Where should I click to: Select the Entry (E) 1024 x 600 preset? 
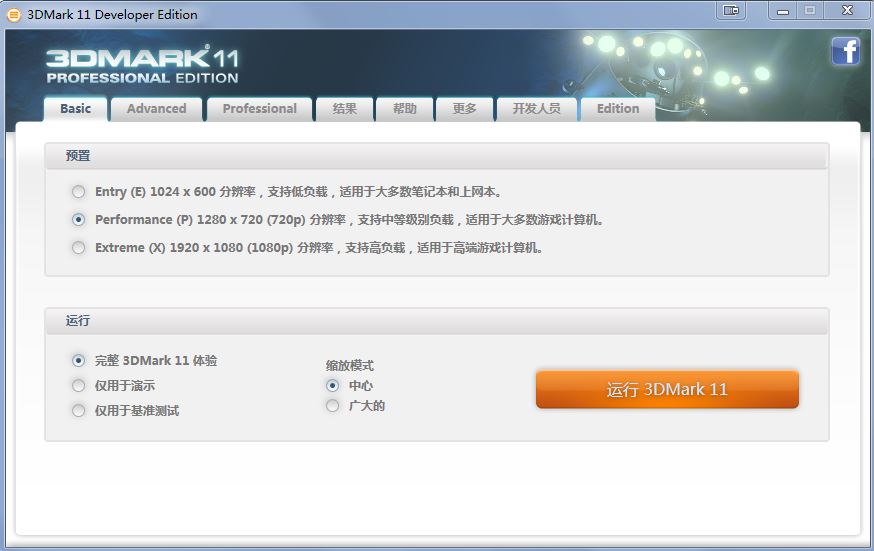point(79,192)
